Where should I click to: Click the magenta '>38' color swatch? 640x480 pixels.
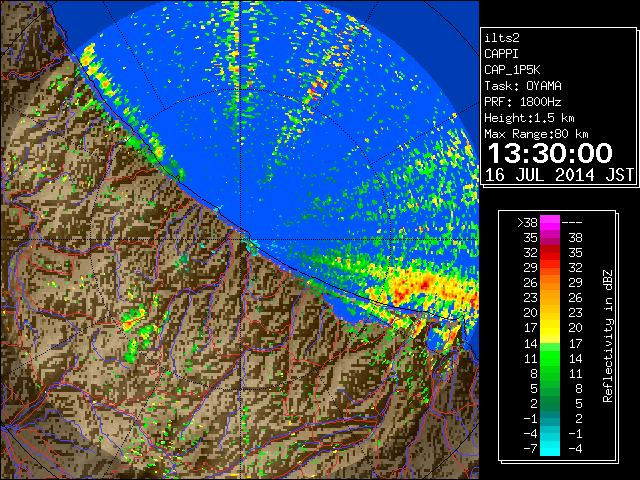[550, 223]
